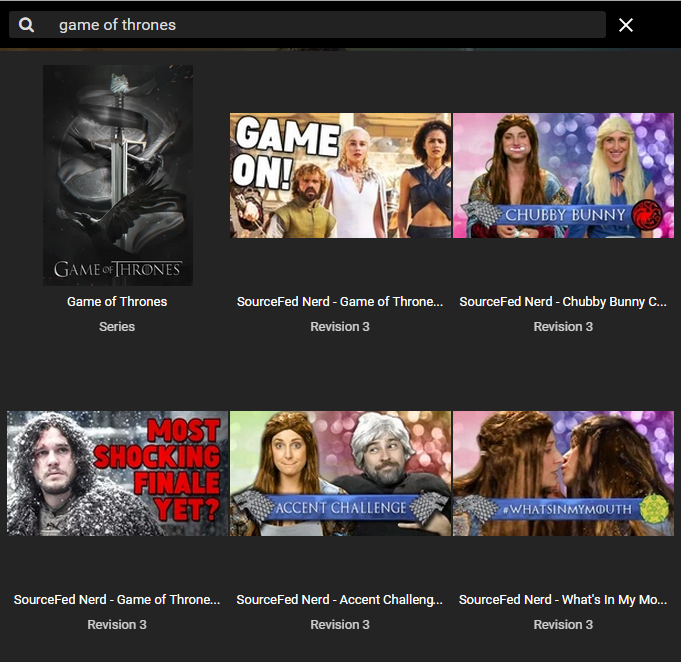Click 'Revision 3' under the 'GAME ON!' video
This screenshot has height=662, width=681.
pyautogui.click(x=340, y=327)
